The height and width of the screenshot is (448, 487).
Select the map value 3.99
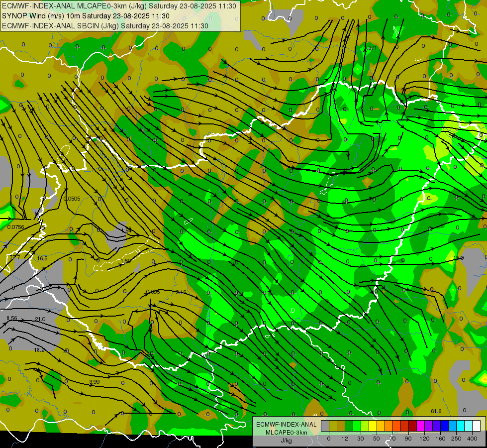pos(95,382)
